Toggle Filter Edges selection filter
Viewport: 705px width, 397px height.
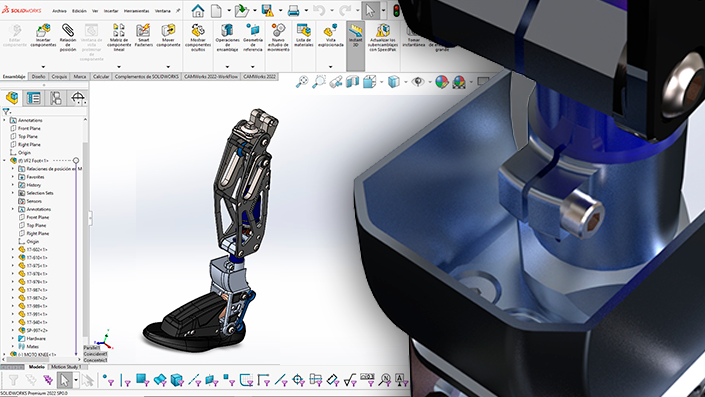(x=125, y=380)
